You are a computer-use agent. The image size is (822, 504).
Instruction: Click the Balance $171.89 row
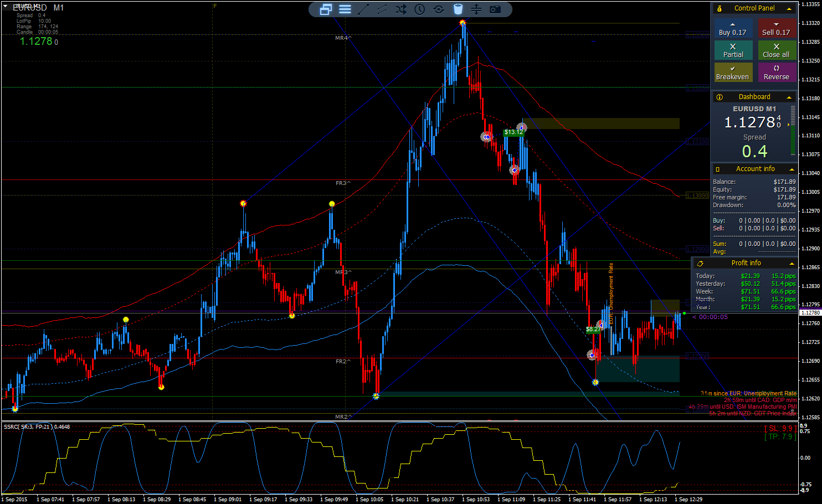754,182
